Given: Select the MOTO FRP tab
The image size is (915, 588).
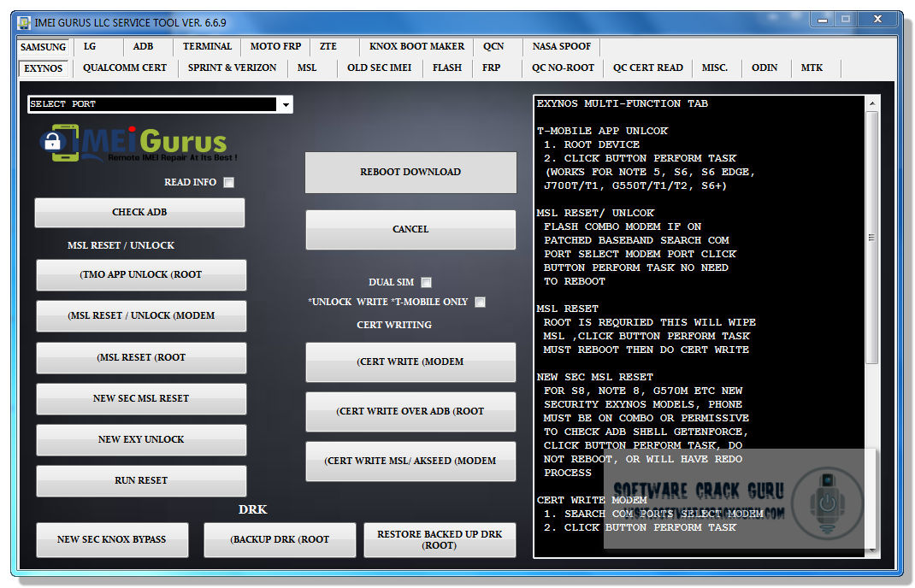Looking at the screenshot, I should [276, 47].
